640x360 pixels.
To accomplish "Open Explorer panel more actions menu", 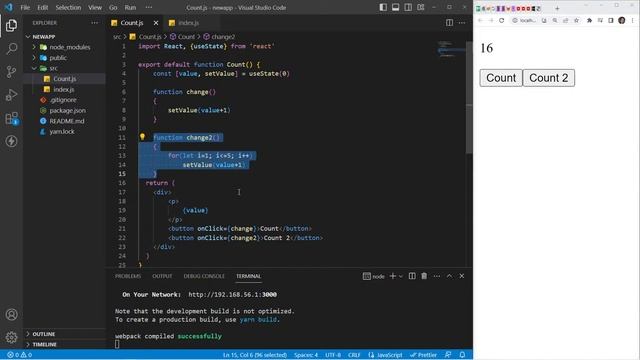I will pos(95,23).
